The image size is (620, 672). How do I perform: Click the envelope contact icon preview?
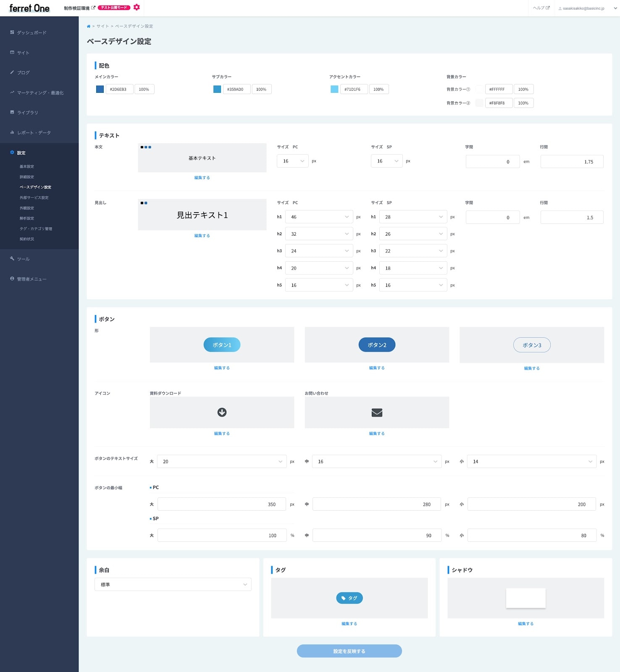click(377, 413)
